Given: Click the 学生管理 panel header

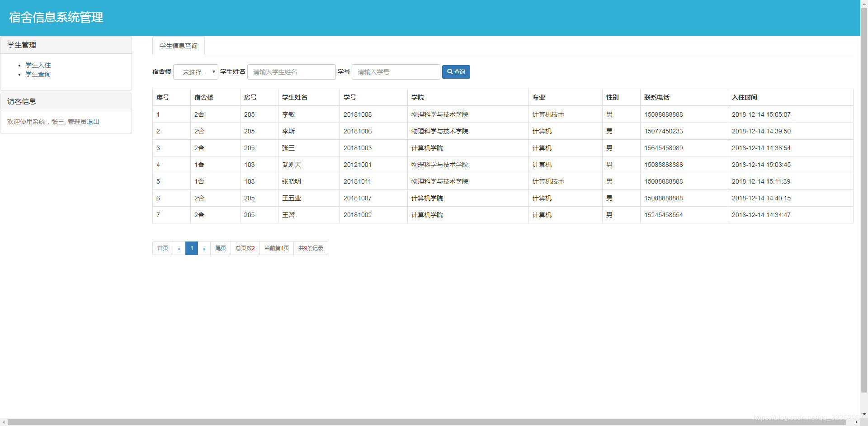Looking at the screenshot, I should (66, 45).
